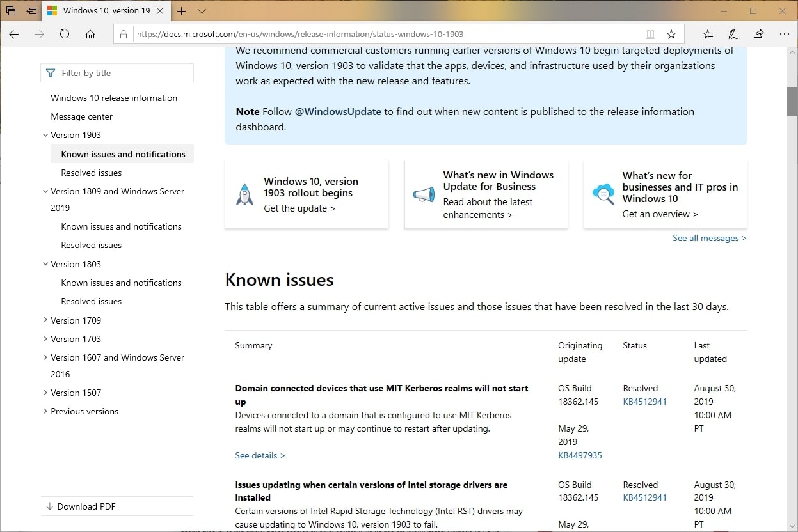Show tab previews dropdown chevron
Image resolution: width=798 pixels, height=532 pixels.
coord(202,11)
